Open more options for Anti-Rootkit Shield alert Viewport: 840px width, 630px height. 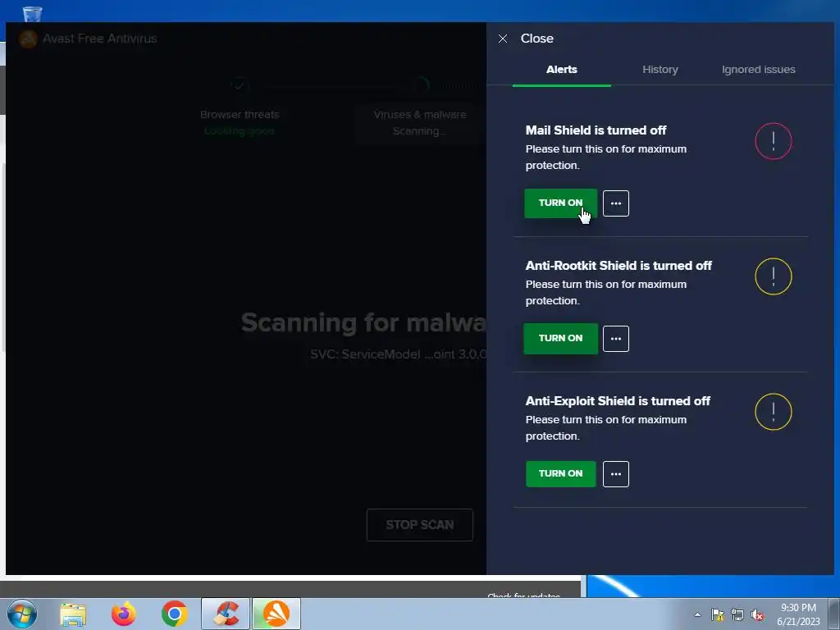point(615,339)
